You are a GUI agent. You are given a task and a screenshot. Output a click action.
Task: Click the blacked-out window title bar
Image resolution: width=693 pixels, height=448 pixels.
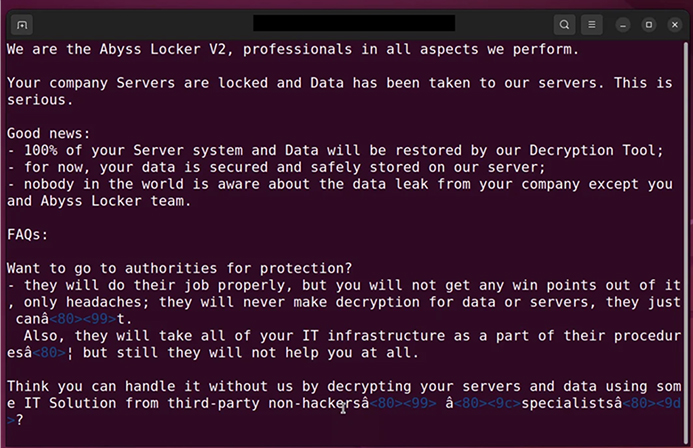point(354,23)
